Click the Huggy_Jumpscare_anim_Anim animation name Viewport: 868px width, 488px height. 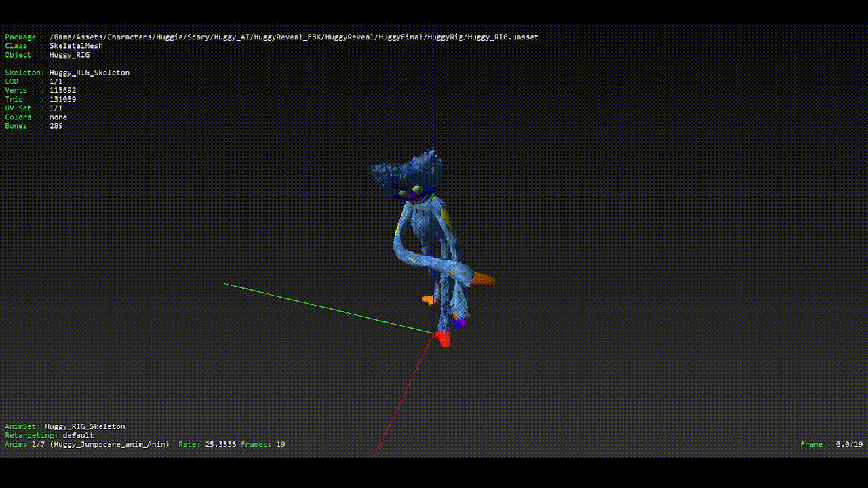point(109,444)
